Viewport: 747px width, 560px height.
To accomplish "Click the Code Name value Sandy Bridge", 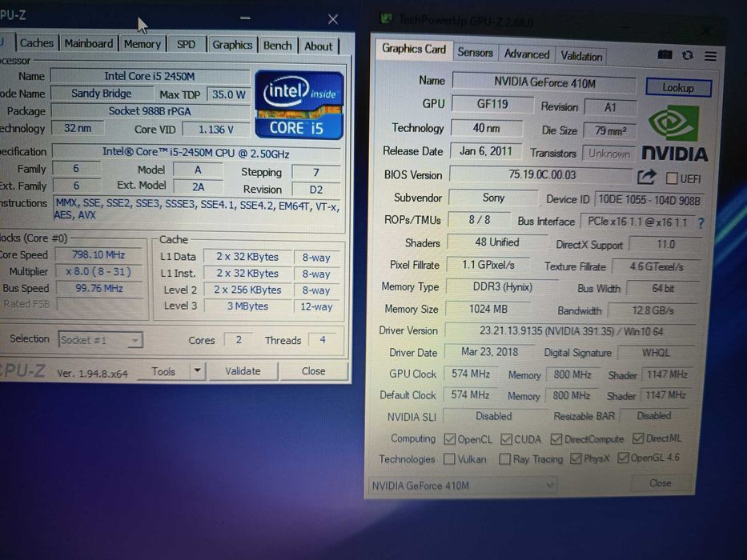I will click(101, 94).
